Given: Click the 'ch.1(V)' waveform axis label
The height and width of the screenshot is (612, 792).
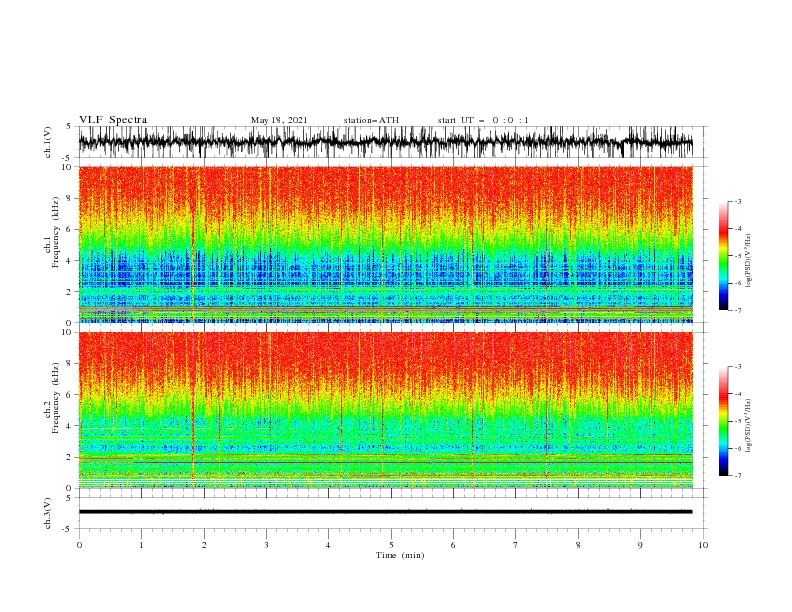Looking at the screenshot, I should (x=48, y=142).
